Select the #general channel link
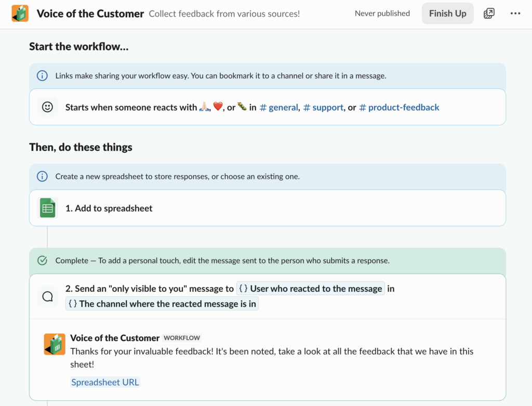The width and height of the screenshot is (532, 406). 279,107
